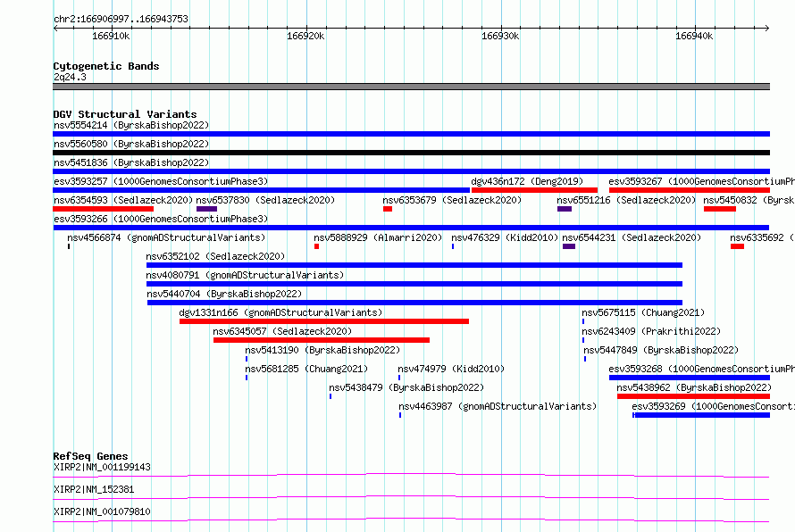This screenshot has width=795, height=532.
Task: Select the nsv5447849 (ByrskaBishop2022) label
Action: point(661,350)
